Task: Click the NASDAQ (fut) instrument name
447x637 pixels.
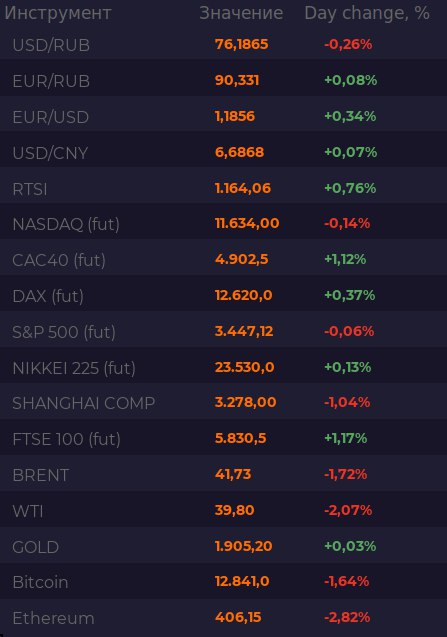Action: click(x=66, y=224)
